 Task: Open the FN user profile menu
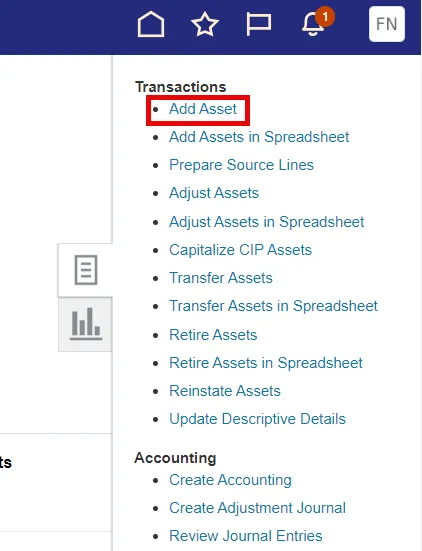coord(387,24)
